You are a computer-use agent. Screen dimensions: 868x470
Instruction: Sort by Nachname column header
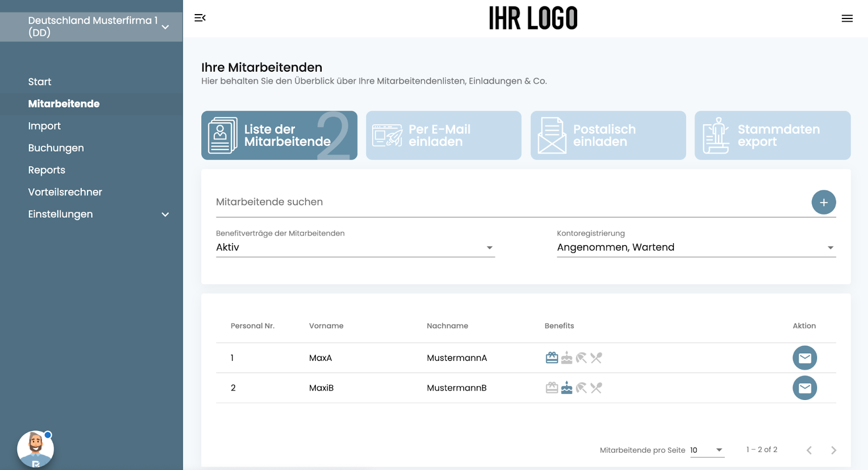(x=448, y=326)
